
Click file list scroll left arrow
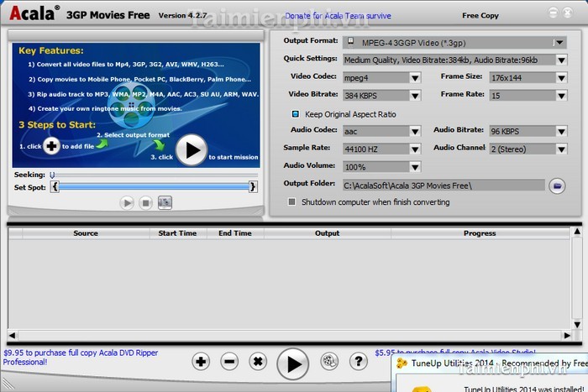point(13,336)
